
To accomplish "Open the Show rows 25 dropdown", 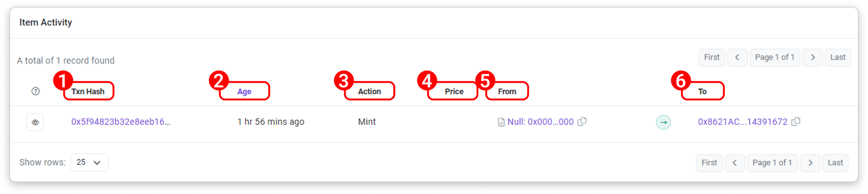I will tap(89, 162).
